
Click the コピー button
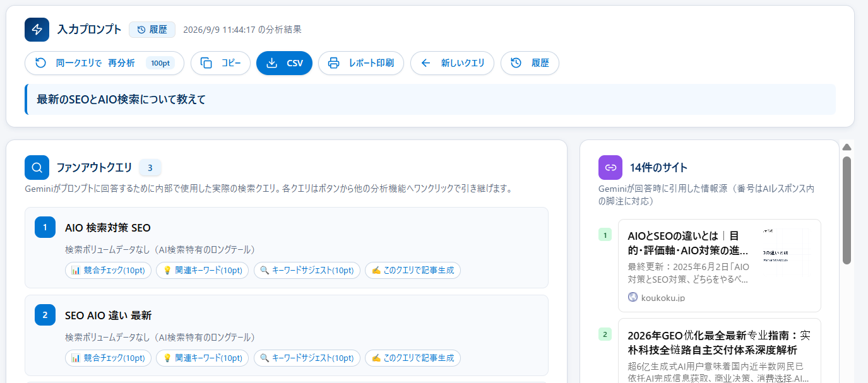click(220, 63)
